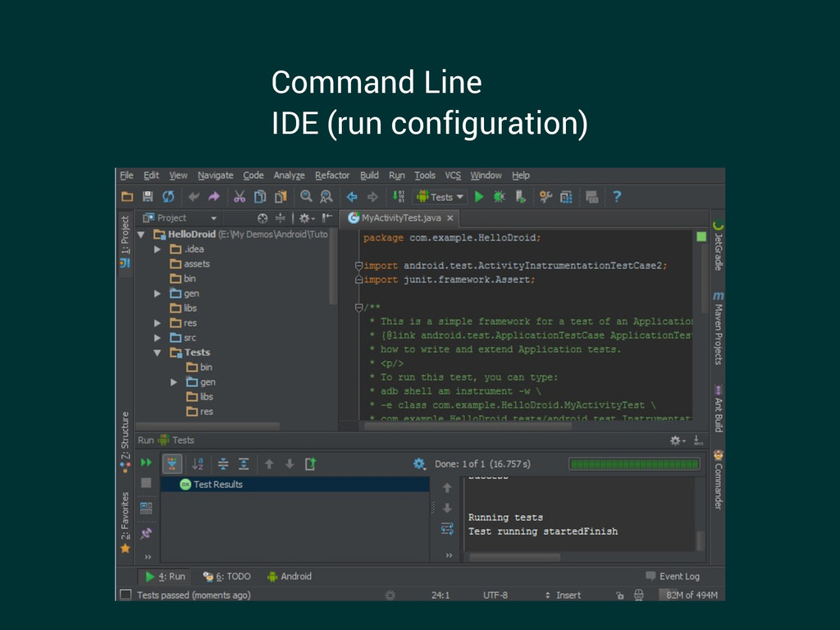Toggle the hide passed tests filter button
Image resolution: width=840 pixels, height=630 pixels.
click(x=172, y=463)
